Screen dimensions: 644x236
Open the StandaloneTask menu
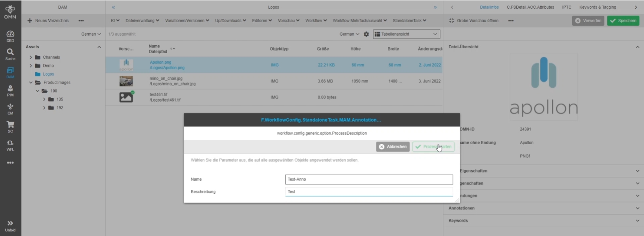409,21
